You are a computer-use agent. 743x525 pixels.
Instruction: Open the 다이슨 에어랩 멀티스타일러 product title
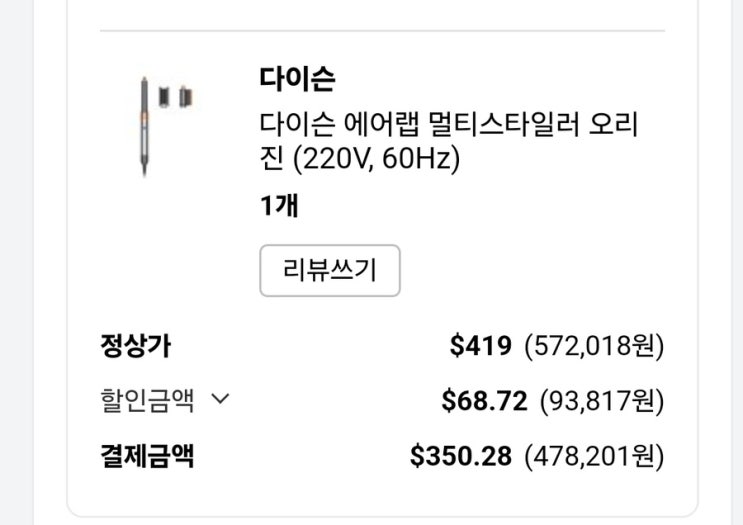click(x=448, y=126)
